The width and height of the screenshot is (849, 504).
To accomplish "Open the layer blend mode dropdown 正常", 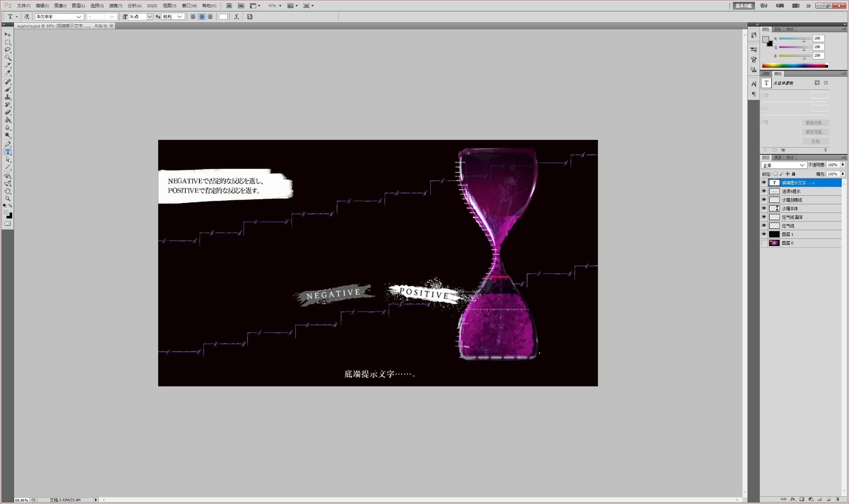I will (x=784, y=165).
